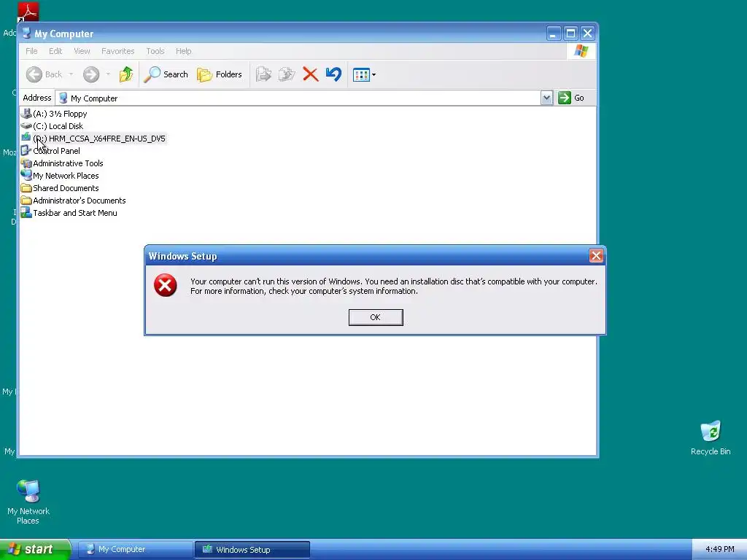Click the taskbar clock showing 4:49 PM

click(719, 550)
